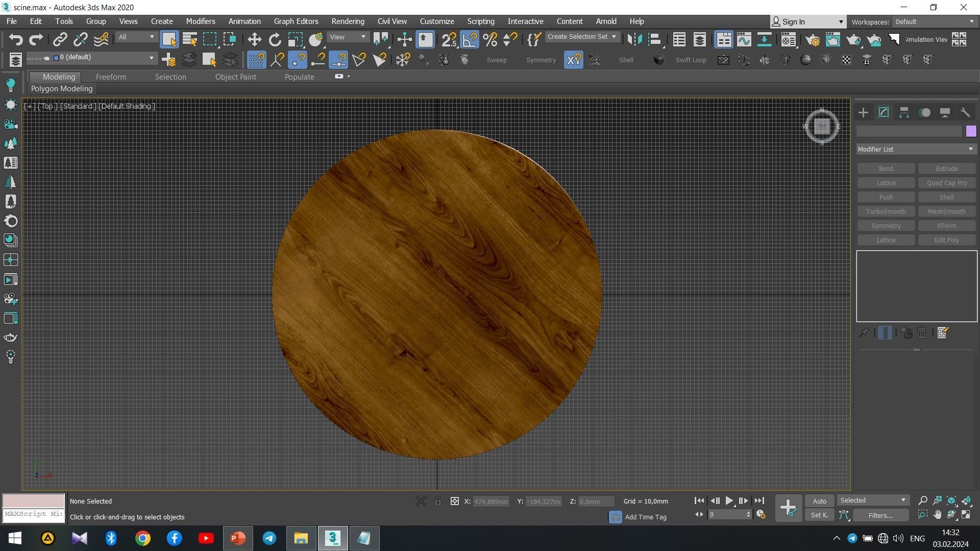980x551 pixels.
Task: Click the Bend modifier button
Action: (886, 168)
